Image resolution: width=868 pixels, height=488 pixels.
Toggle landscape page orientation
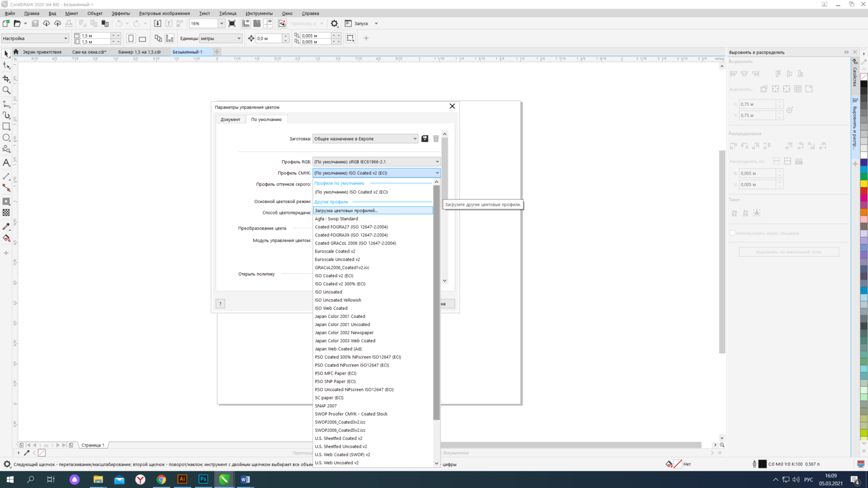tap(142, 39)
